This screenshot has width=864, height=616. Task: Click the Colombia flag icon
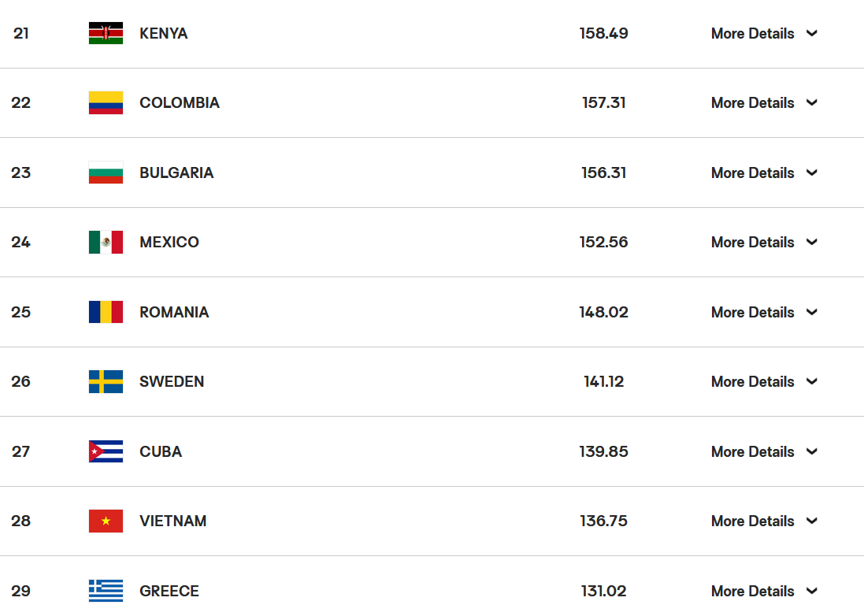click(x=106, y=102)
